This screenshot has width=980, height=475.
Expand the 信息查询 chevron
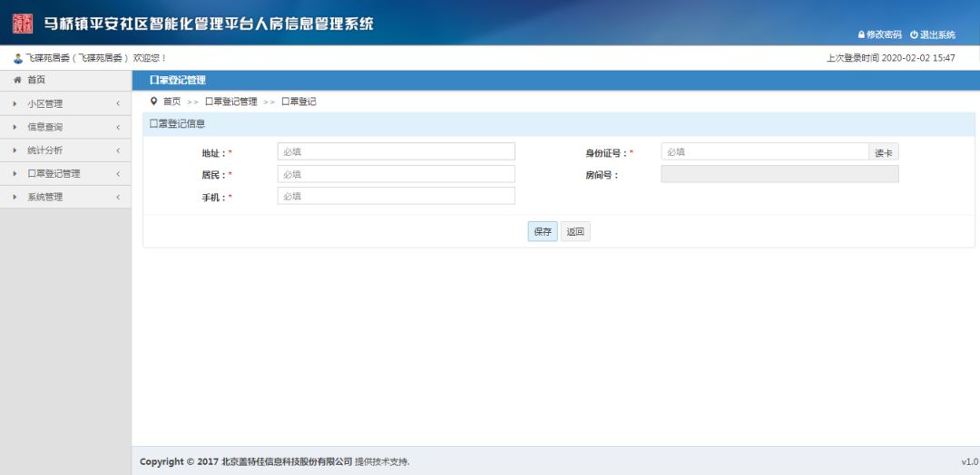coord(118,127)
